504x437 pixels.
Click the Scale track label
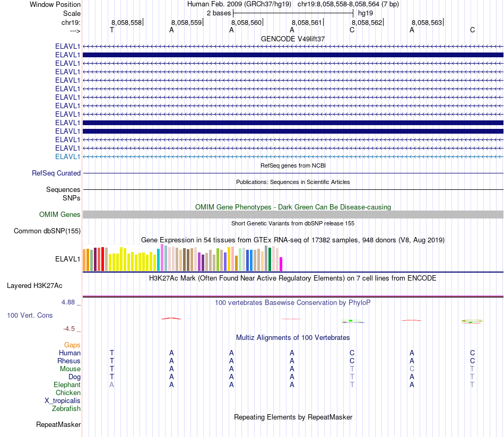tap(72, 13)
